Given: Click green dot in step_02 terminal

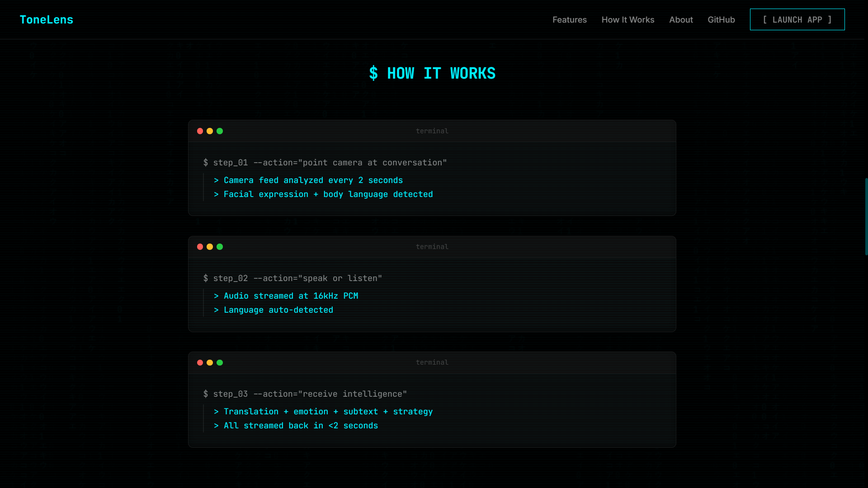Looking at the screenshot, I should [220, 247].
